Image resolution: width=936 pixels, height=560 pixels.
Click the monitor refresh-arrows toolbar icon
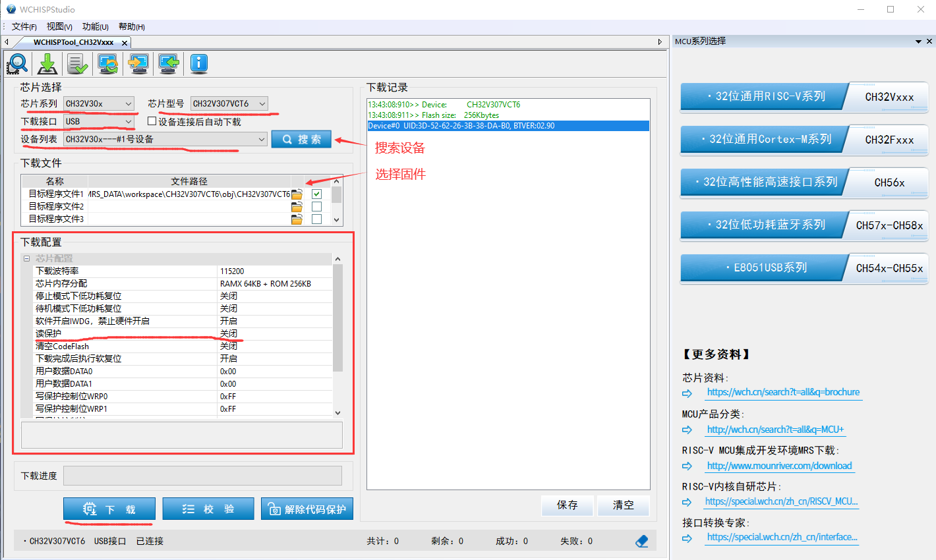click(107, 64)
